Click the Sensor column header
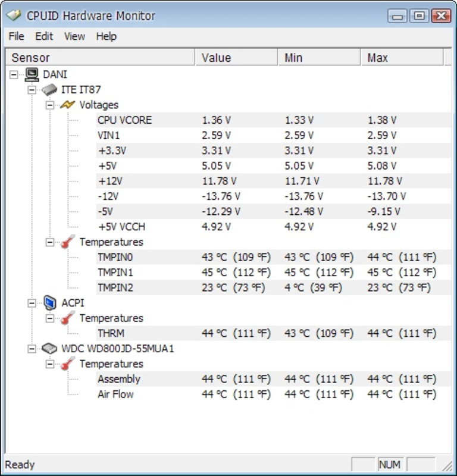 pos(100,57)
